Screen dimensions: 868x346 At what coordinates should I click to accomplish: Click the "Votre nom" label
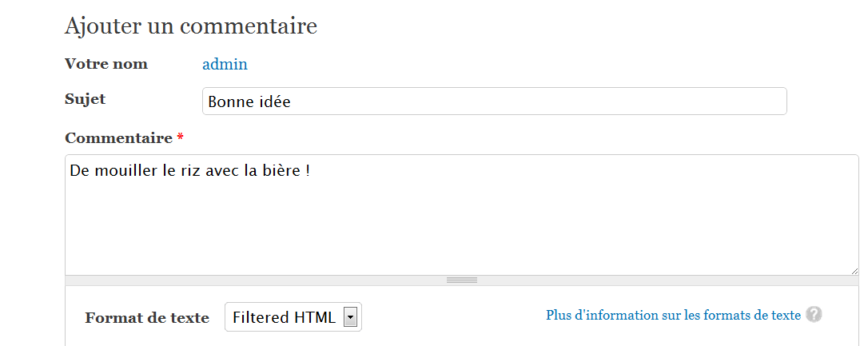coord(106,64)
